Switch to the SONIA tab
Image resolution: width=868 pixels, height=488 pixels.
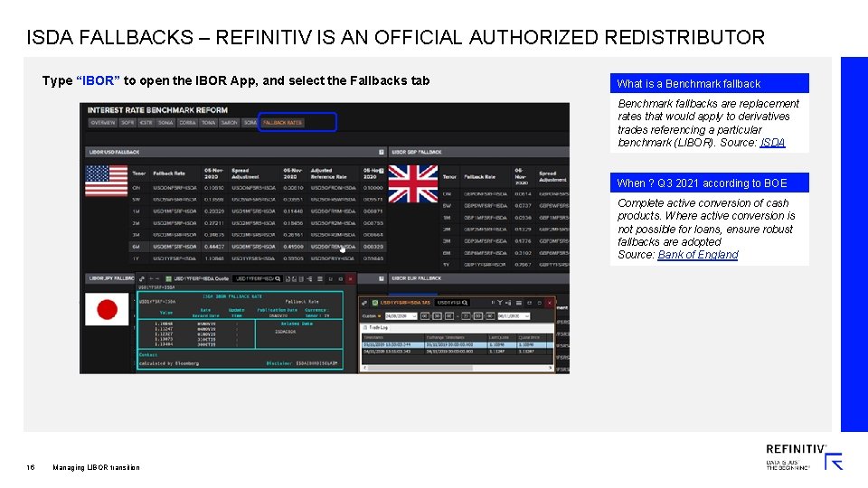(165, 123)
